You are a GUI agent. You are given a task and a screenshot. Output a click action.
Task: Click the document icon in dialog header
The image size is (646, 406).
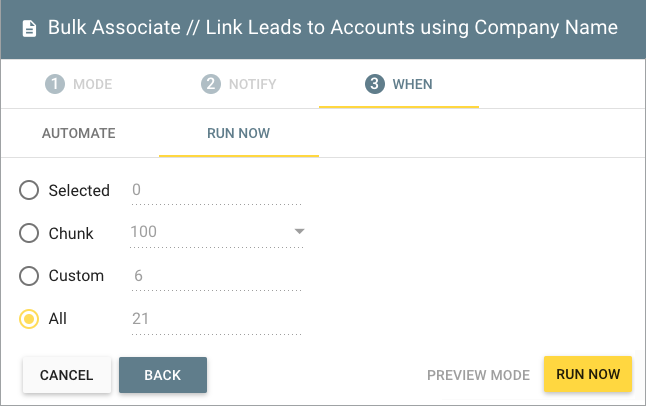click(29, 27)
